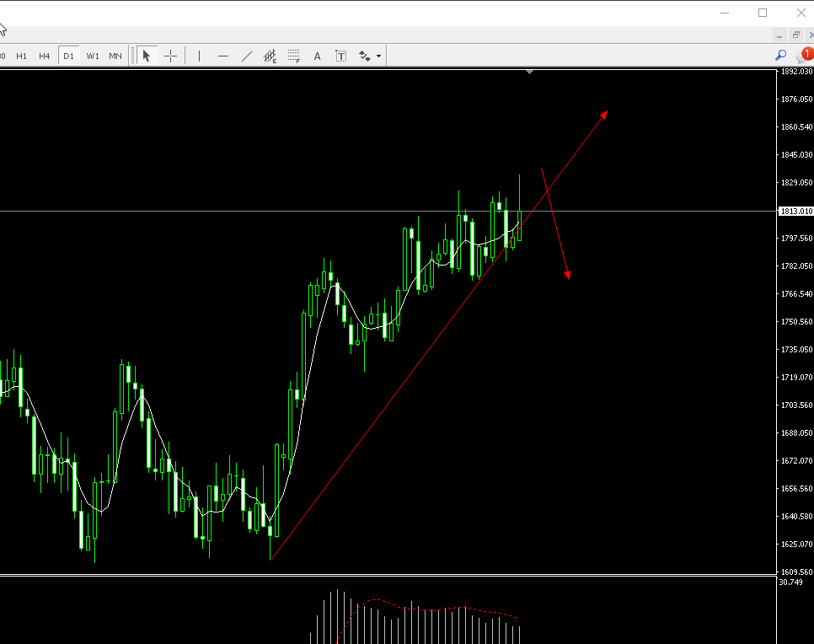Pick the horizontal line drawing tool
Screen dimensions: 814x644
pos(222,56)
